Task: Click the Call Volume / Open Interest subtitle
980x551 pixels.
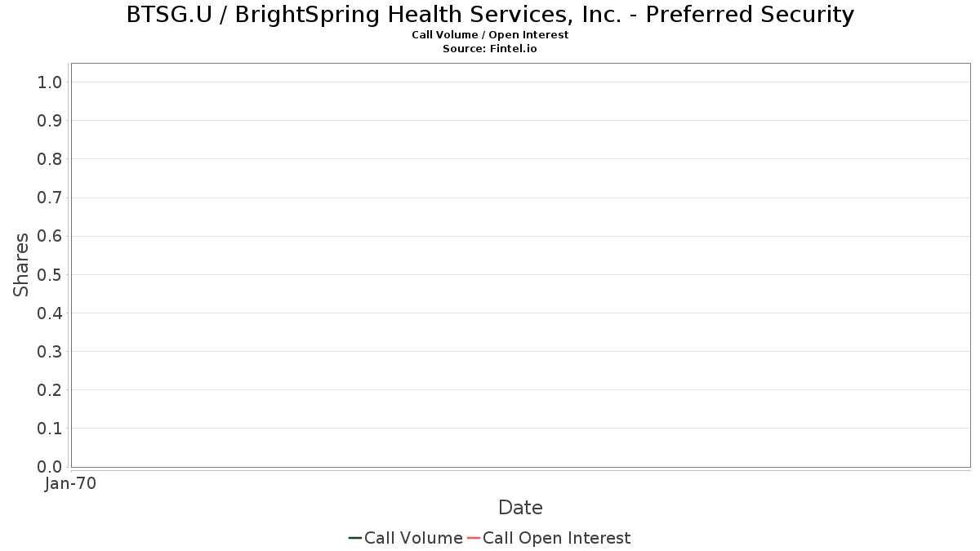Action: [490, 35]
